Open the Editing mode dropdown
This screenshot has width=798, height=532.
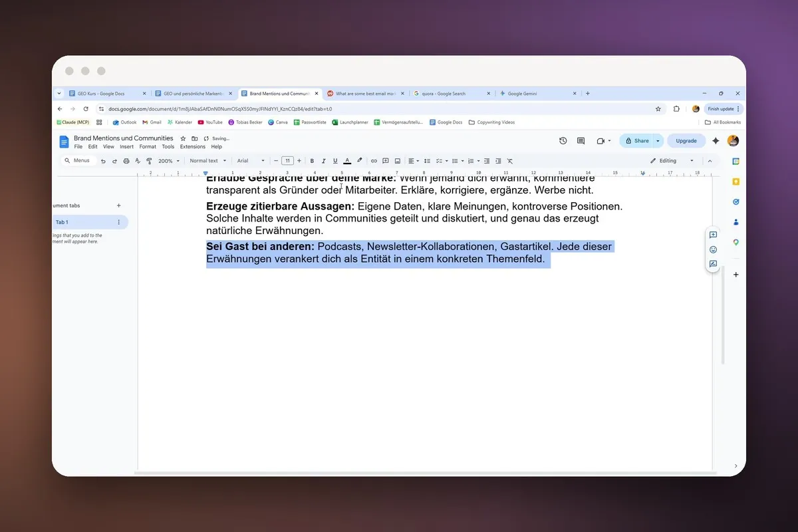point(672,161)
